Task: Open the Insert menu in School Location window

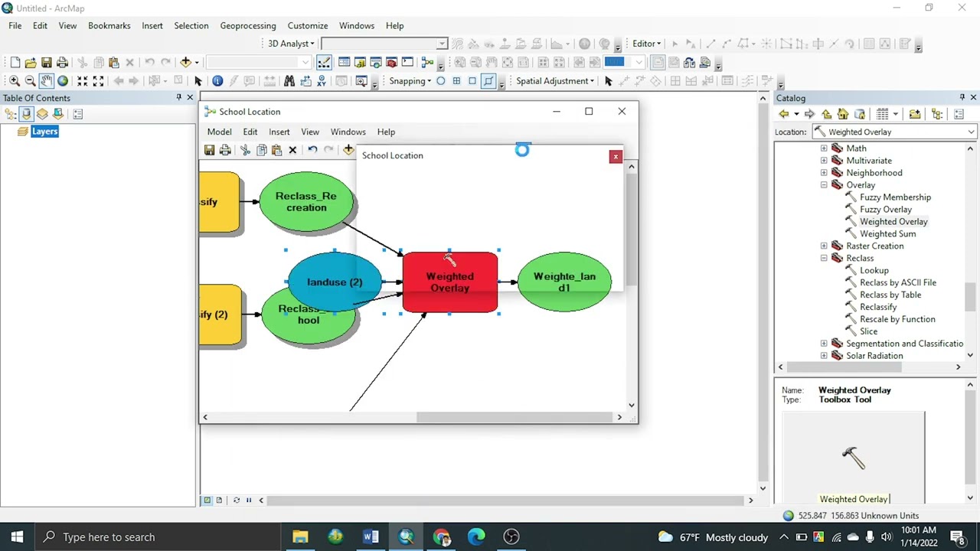Action: pyautogui.click(x=279, y=132)
